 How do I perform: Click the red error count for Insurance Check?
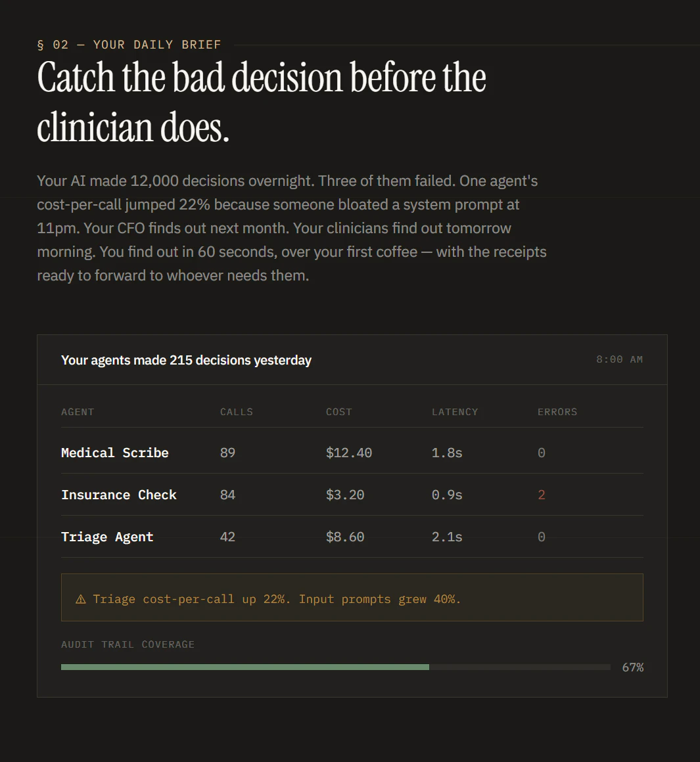tap(541, 495)
